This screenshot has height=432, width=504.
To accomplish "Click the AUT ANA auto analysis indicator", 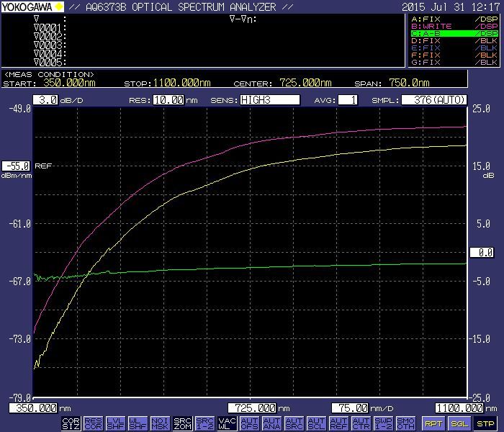I will [271, 423].
